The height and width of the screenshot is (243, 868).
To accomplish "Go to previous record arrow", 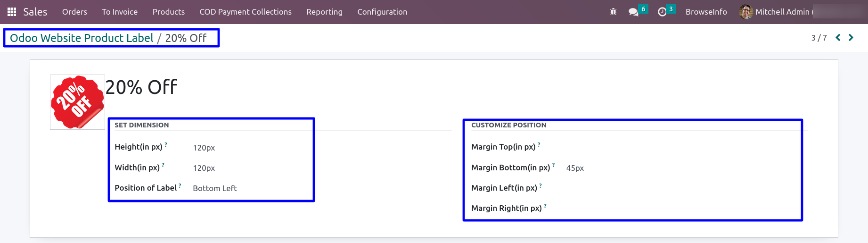I will coord(838,37).
